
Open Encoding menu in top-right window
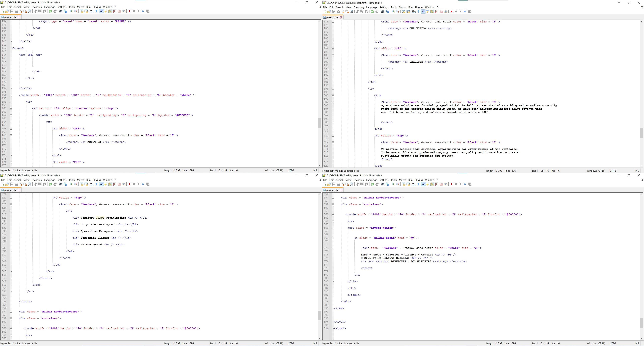click(359, 7)
